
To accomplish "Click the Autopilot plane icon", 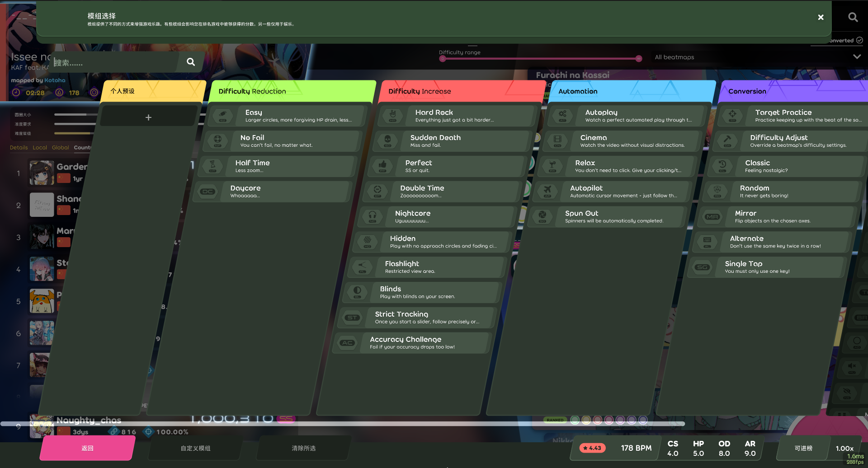I will (x=547, y=192).
